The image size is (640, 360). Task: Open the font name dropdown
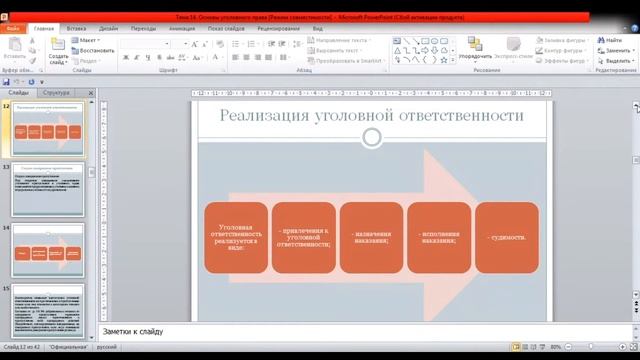coord(167,44)
